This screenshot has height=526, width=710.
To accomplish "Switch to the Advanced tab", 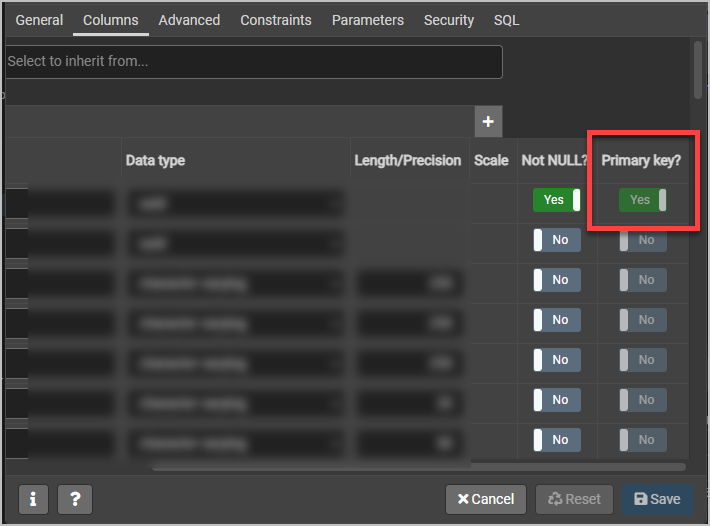I will [189, 20].
